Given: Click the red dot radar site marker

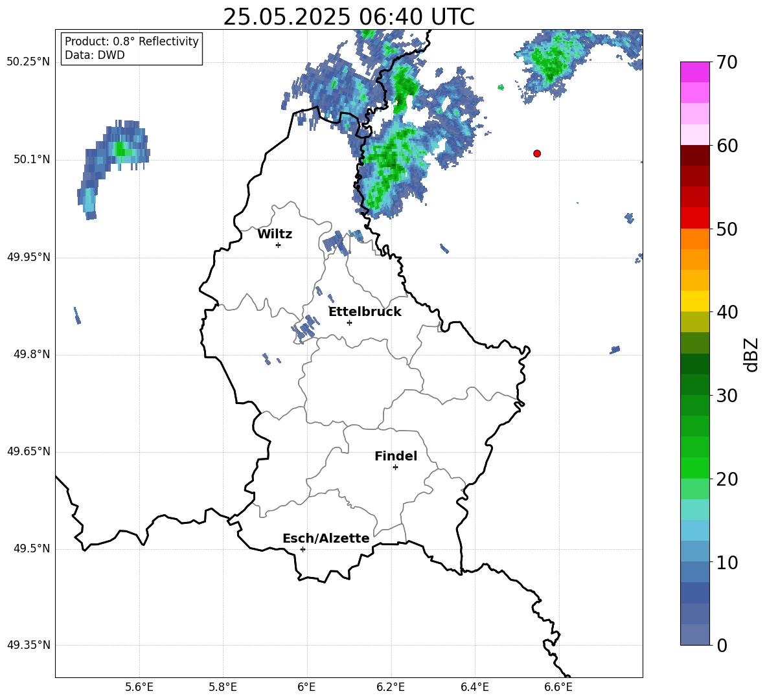Looking at the screenshot, I should 536,153.
